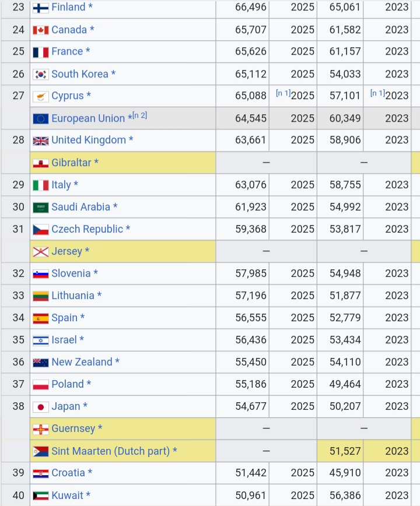Follow the Cyprus country link
This screenshot has width=420, height=506.
pos(68,96)
